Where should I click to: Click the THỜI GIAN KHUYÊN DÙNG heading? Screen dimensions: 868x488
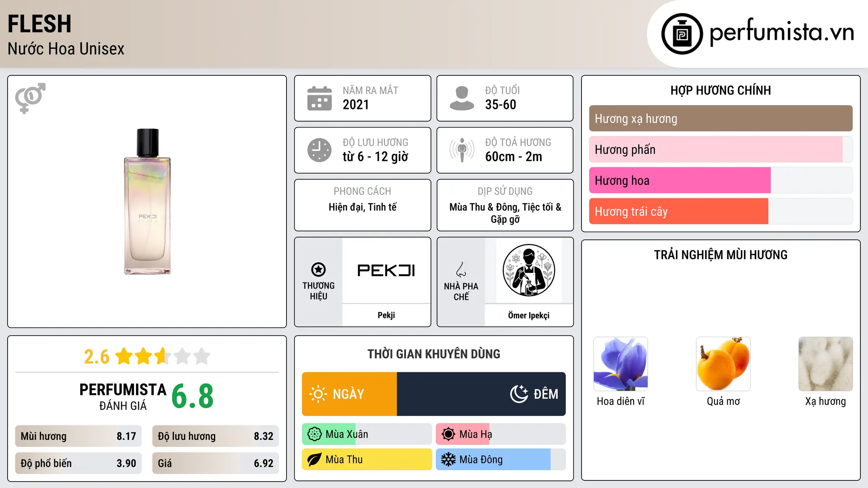pyautogui.click(x=434, y=354)
